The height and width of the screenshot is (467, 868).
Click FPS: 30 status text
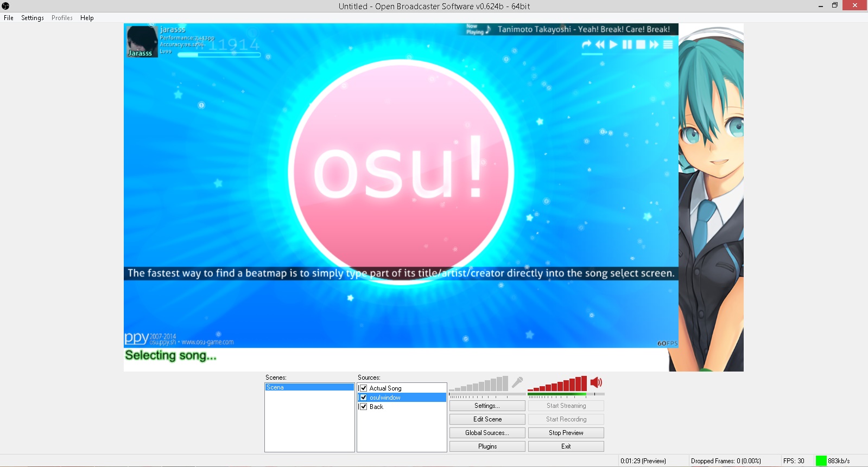point(794,461)
